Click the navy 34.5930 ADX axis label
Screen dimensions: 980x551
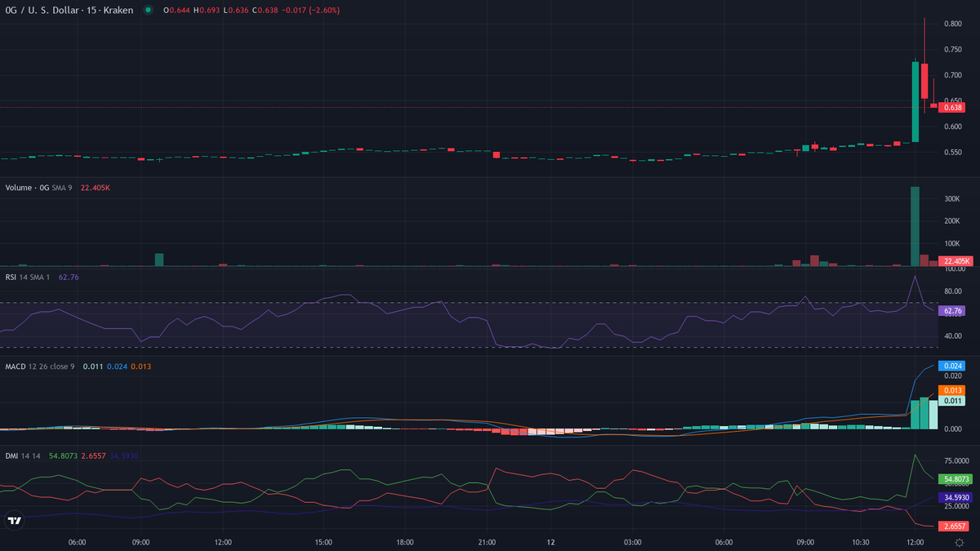click(x=956, y=496)
